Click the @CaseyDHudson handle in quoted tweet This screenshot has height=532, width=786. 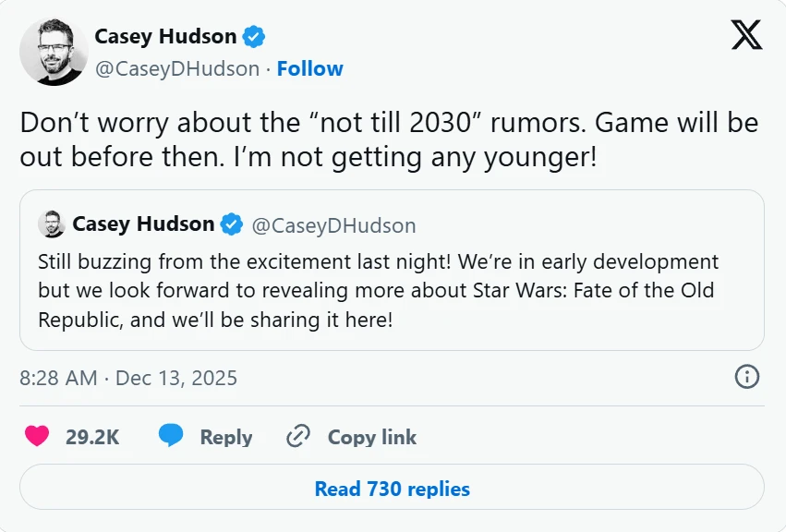pyautogui.click(x=333, y=225)
